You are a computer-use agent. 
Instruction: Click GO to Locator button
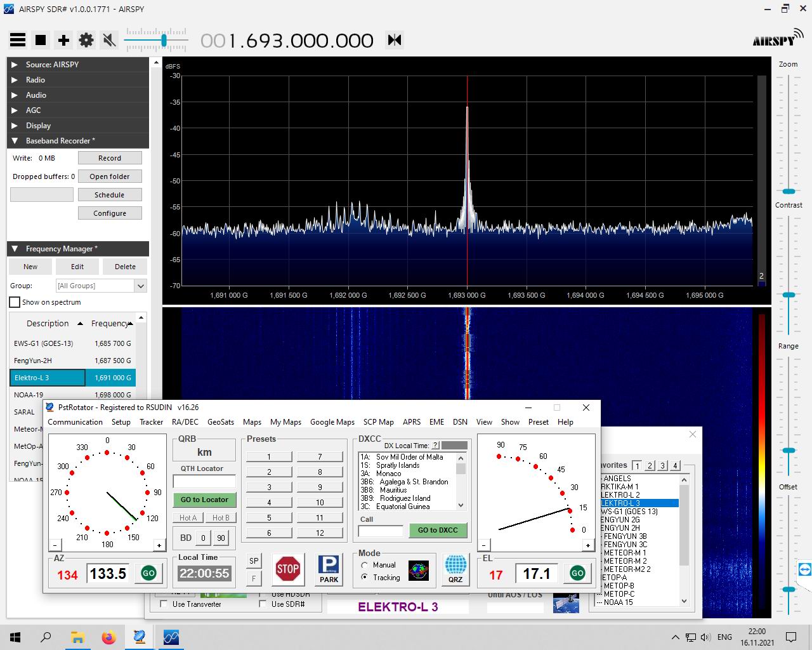[204, 500]
